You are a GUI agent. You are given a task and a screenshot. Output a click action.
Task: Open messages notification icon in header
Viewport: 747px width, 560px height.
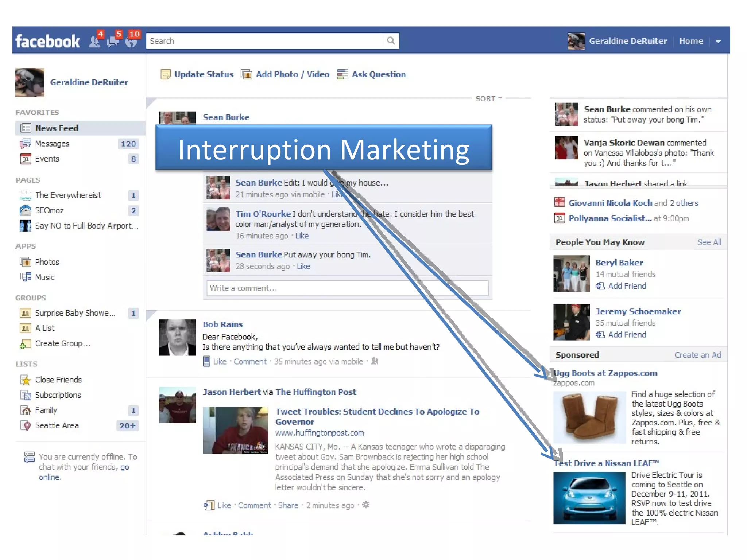tap(113, 41)
